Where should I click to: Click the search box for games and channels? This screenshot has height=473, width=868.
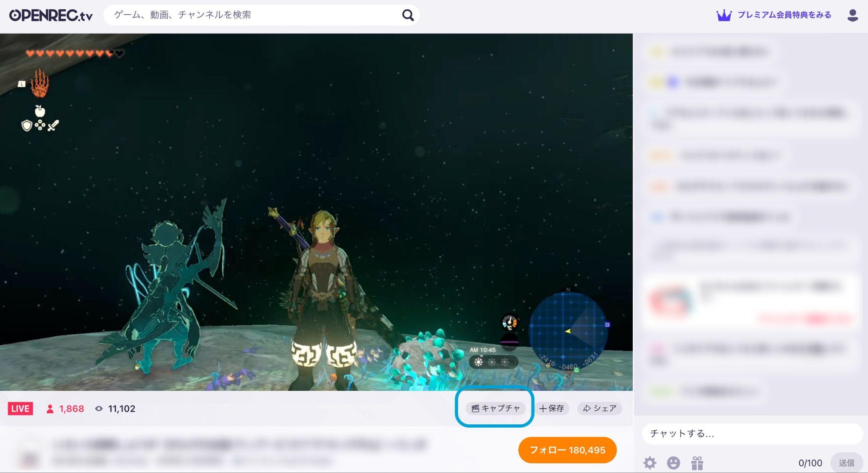262,15
